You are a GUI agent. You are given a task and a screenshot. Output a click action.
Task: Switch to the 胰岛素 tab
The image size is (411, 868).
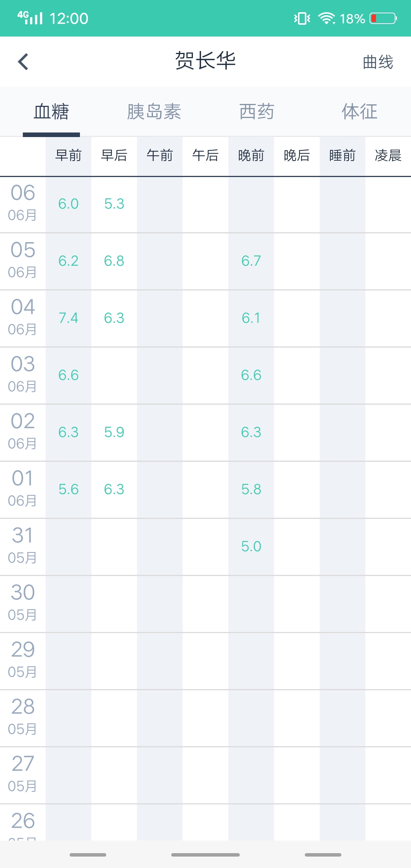click(x=154, y=112)
